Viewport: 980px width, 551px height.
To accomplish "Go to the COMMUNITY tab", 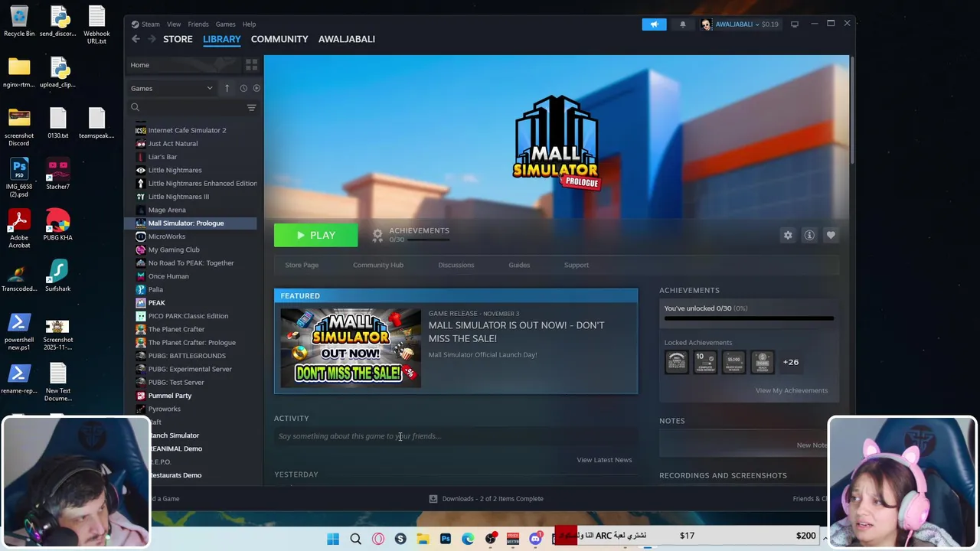I will [279, 39].
